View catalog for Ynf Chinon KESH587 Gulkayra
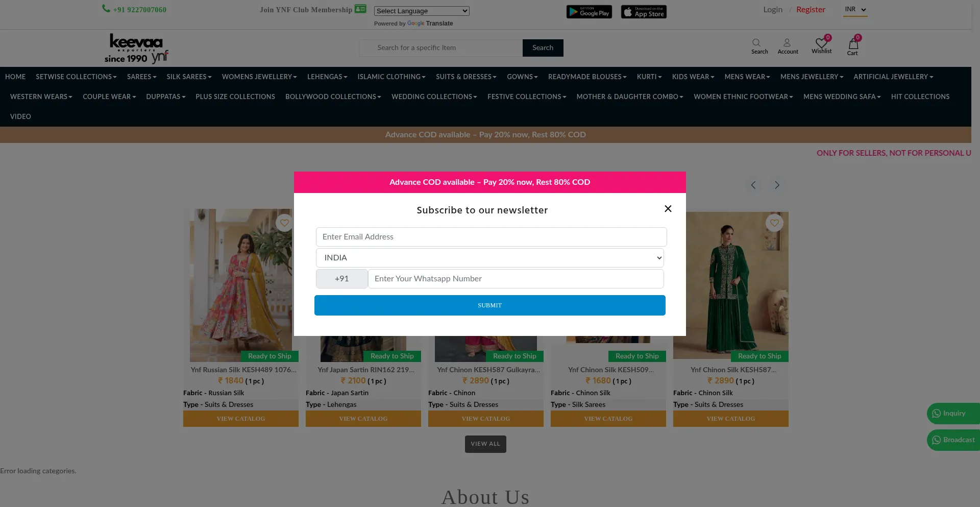Image resolution: width=980 pixels, height=507 pixels. [486, 419]
